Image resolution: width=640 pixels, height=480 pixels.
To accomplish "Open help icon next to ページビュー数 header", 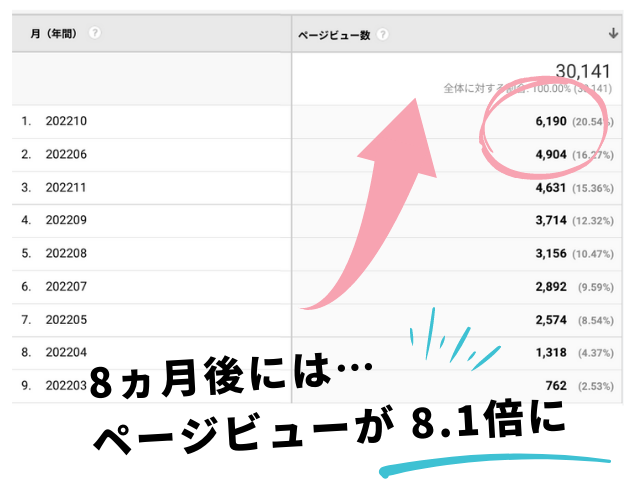I will 382,34.
